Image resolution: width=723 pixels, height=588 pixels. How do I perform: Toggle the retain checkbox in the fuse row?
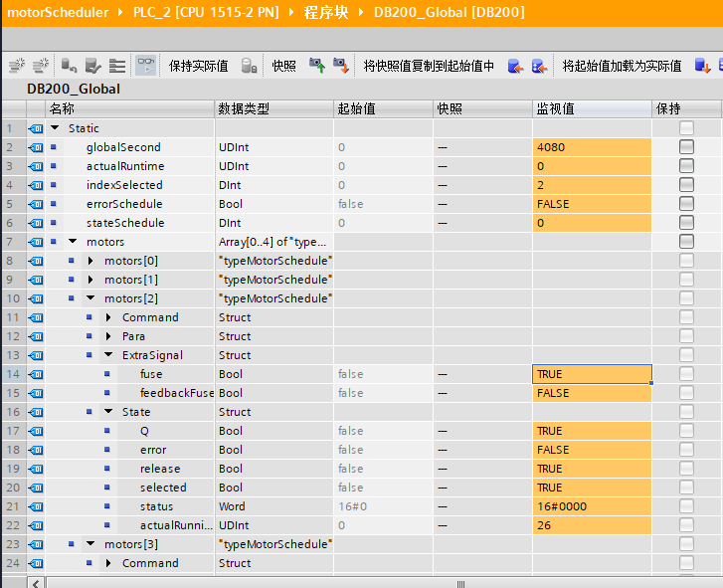click(x=686, y=374)
